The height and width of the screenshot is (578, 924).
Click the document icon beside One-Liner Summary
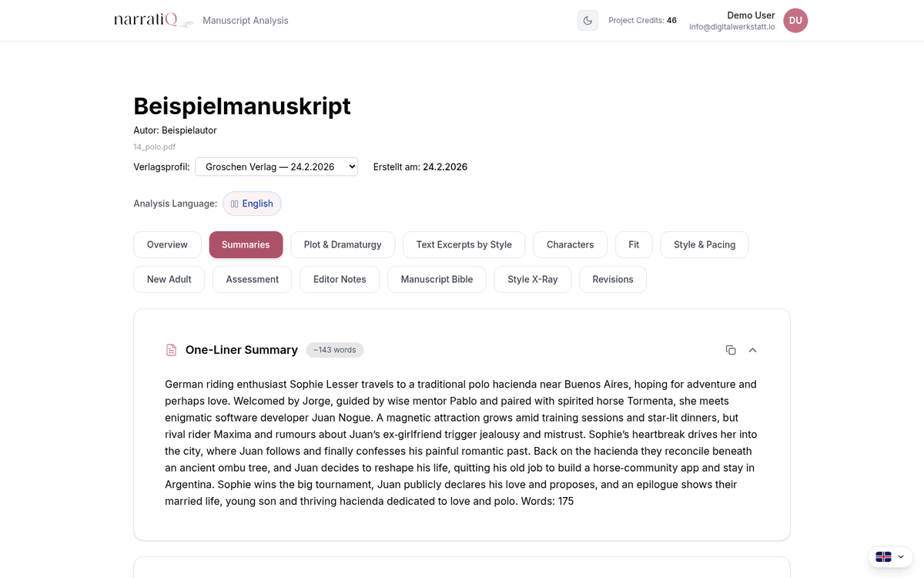172,350
